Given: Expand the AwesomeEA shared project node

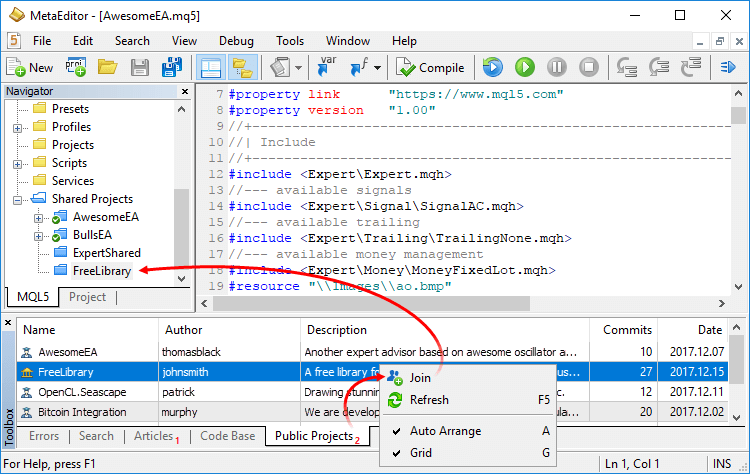Looking at the screenshot, I should tap(38, 217).
